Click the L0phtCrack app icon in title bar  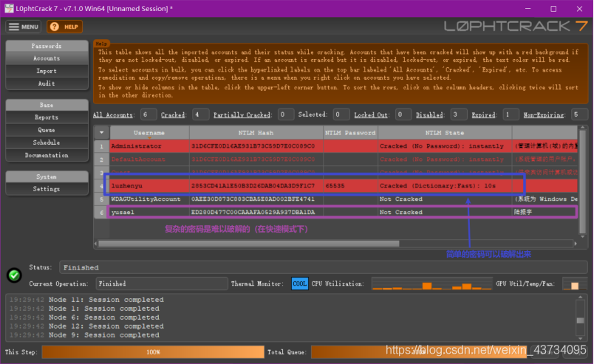coord(9,8)
